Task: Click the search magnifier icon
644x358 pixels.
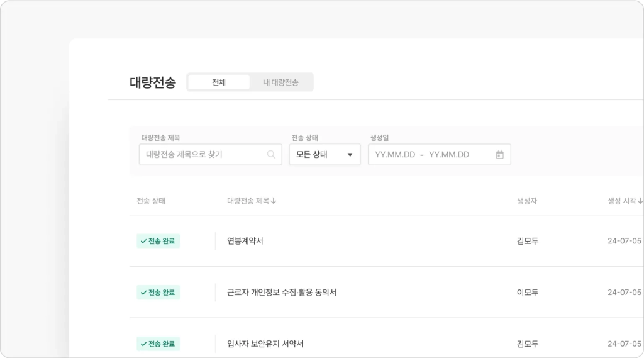Action: [271, 155]
